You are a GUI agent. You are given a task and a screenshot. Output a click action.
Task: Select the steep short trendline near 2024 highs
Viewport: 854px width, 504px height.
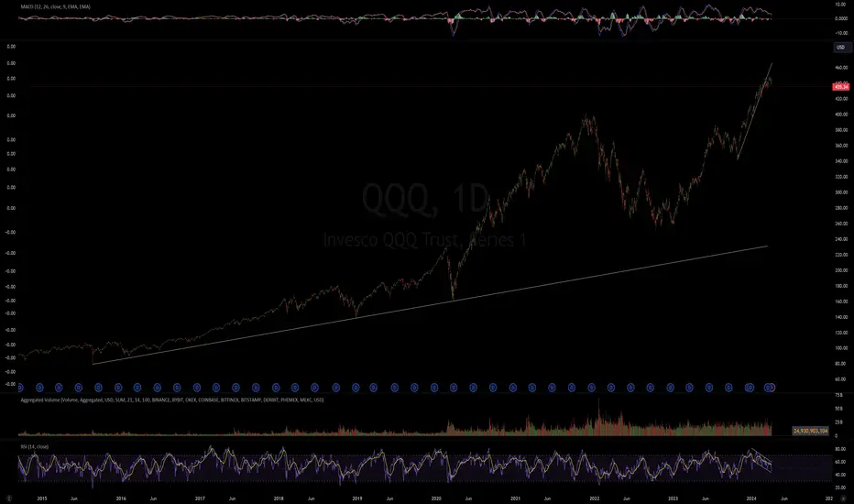[754, 111]
